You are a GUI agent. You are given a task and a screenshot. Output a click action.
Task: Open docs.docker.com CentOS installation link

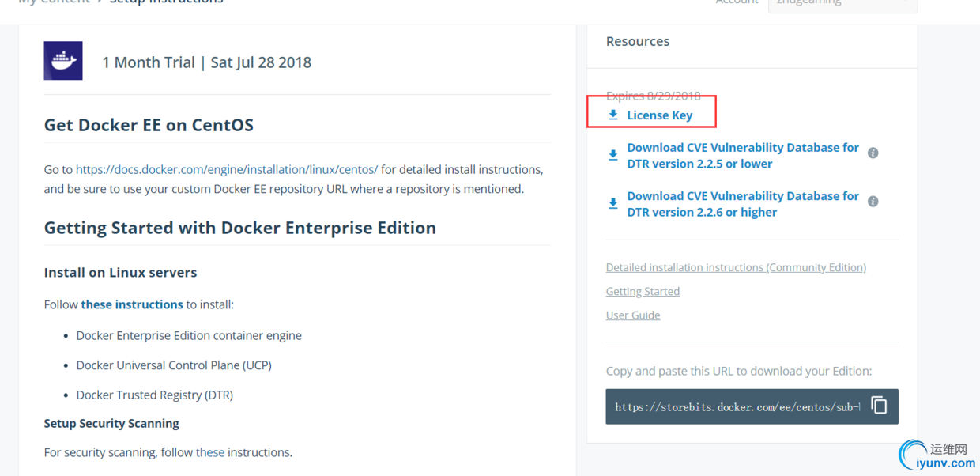(227, 169)
